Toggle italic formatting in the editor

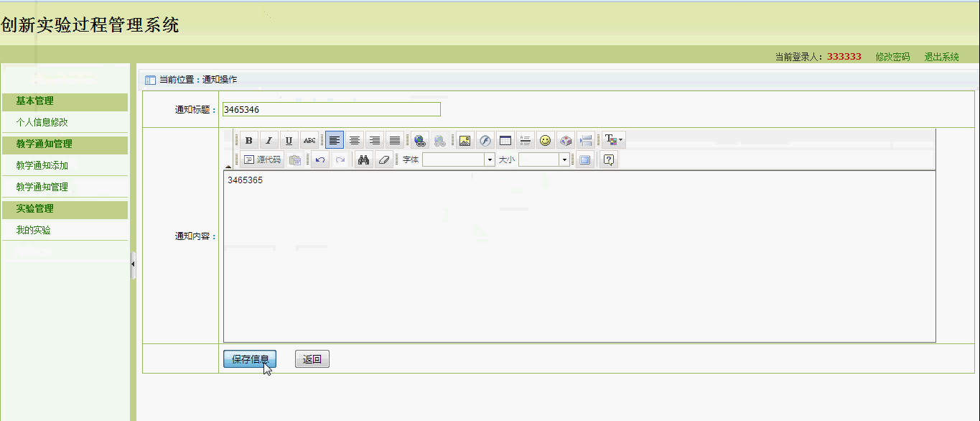coord(269,141)
